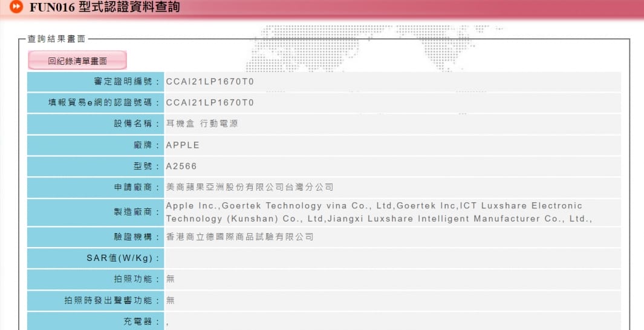Viewport: 644px width, 330px height.
Task: Select the FUN016 型式認證資料查詢 heading text
Action: tap(105, 7)
